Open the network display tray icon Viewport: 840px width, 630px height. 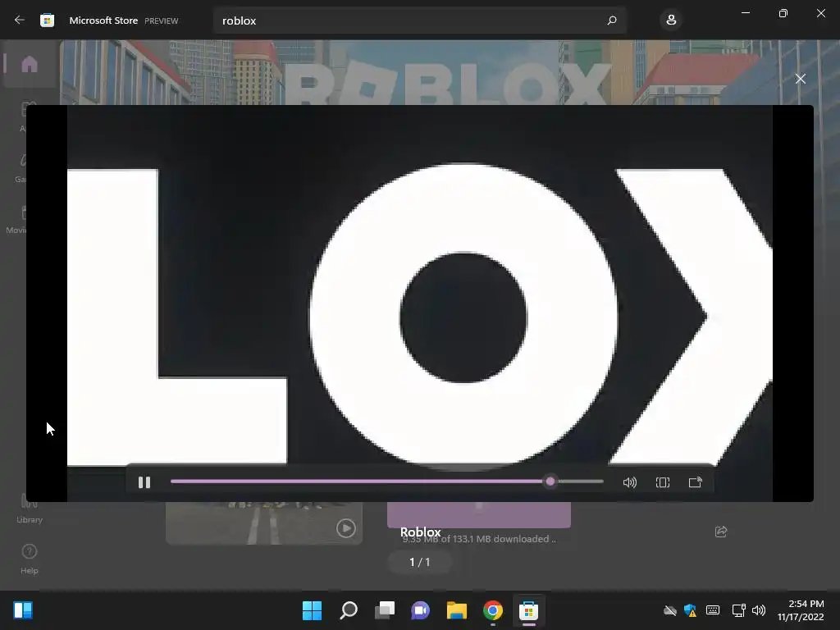pos(739,610)
